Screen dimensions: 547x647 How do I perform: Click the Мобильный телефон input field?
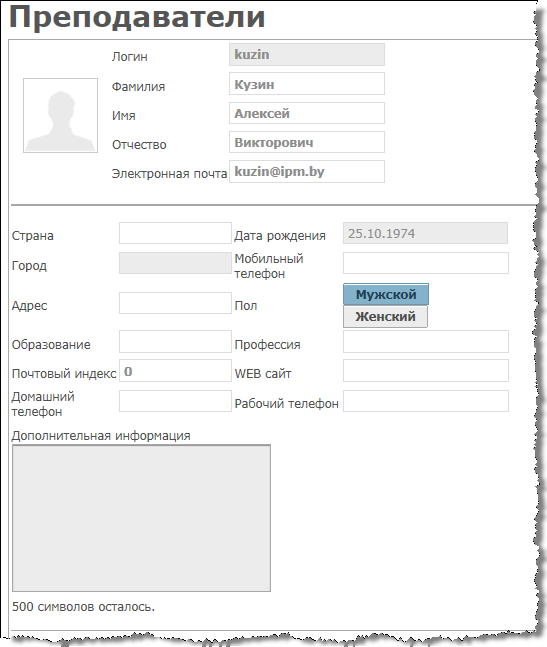[x=426, y=263]
